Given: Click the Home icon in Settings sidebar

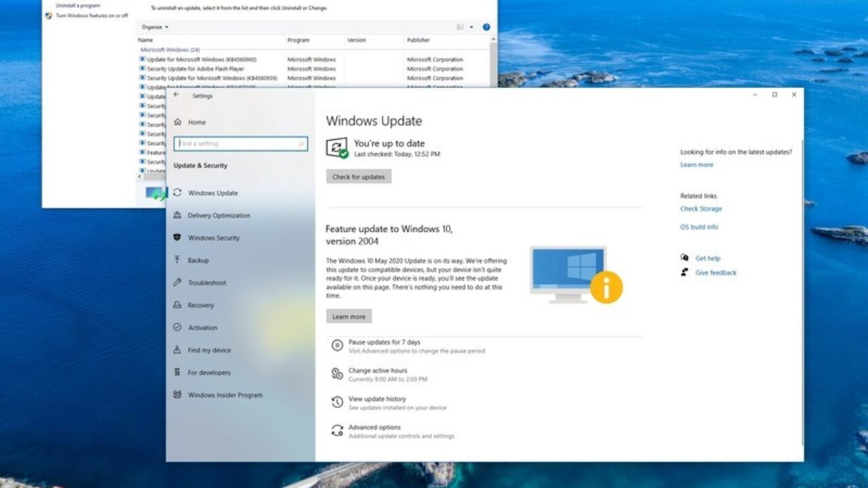Looking at the screenshot, I should 178,122.
